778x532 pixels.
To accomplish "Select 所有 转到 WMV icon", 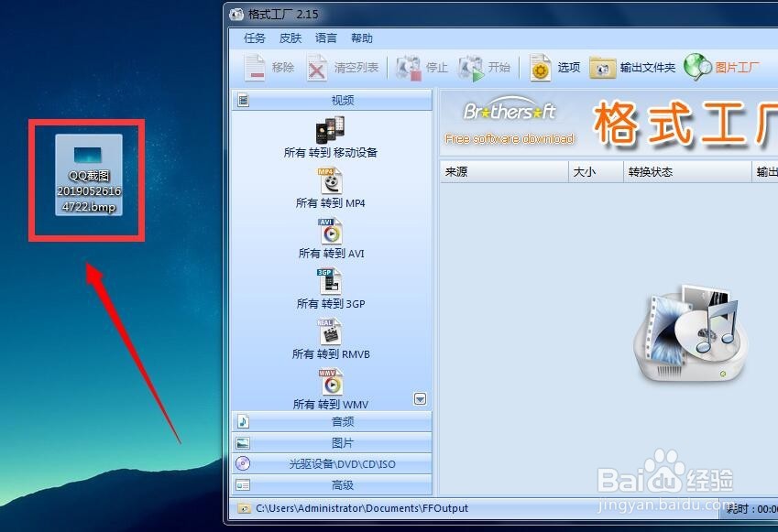I will (331, 382).
